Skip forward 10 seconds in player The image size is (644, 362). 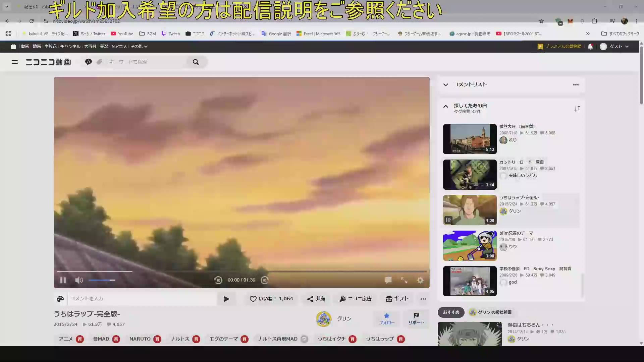coord(265,280)
